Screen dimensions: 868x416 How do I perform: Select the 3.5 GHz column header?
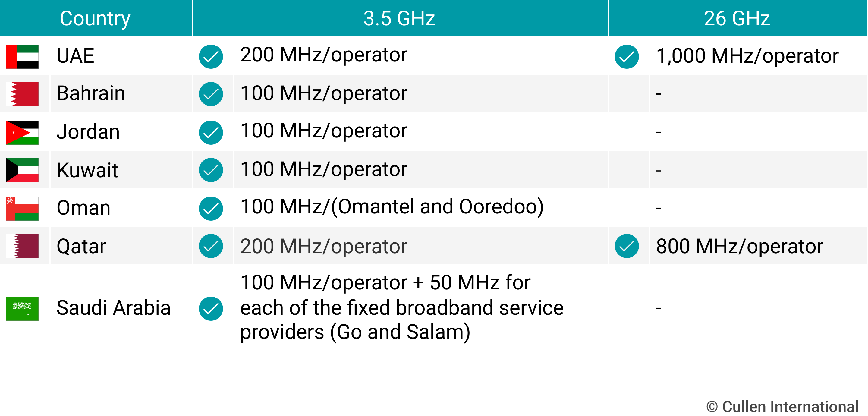[400, 18]
